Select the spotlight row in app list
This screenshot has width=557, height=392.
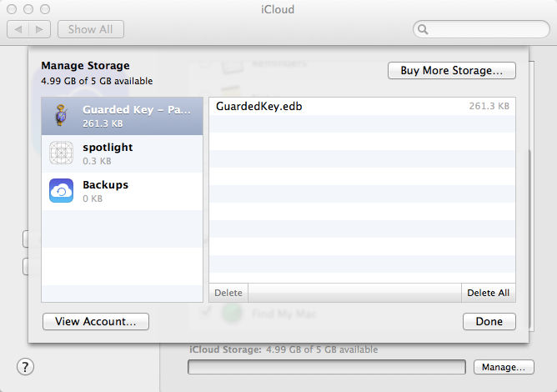click(123, 153)
